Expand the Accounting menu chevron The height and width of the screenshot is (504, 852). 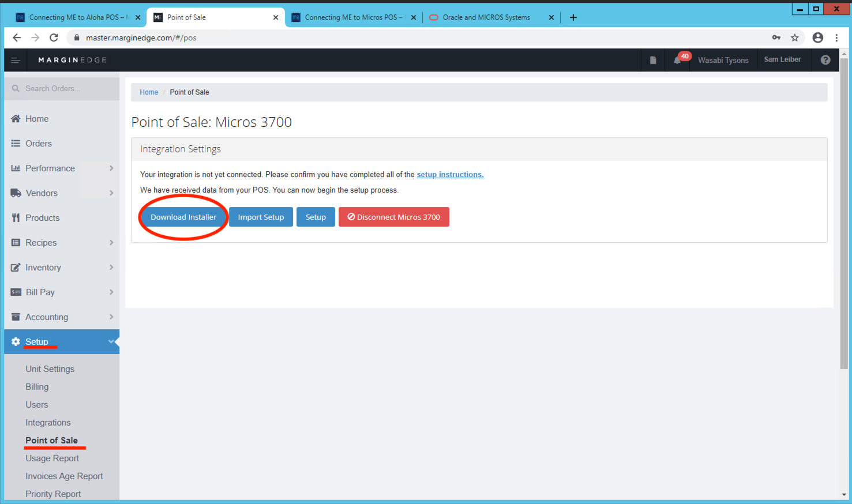coord(111,317)
